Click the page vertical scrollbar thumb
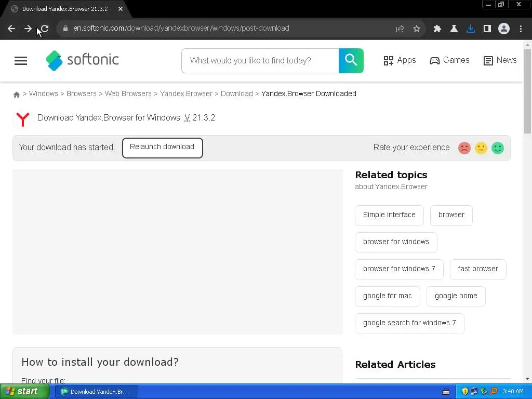 527,91
